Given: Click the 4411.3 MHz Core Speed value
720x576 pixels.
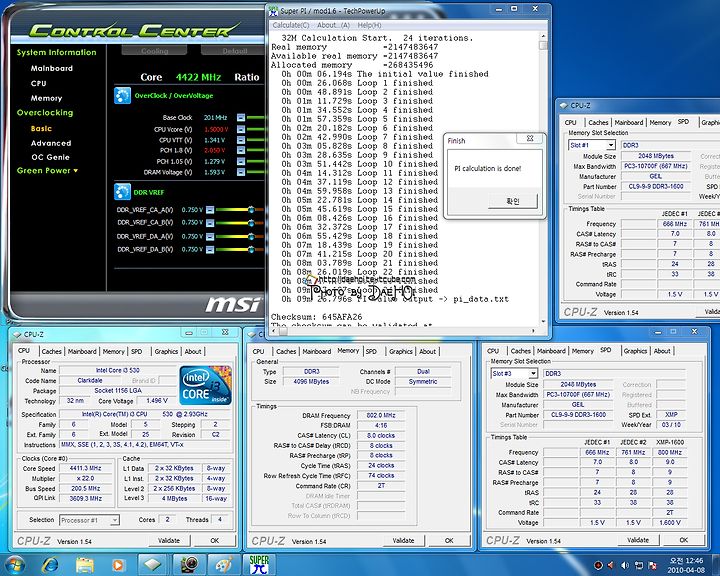Looking at the screenshot, I should (85, 469).
